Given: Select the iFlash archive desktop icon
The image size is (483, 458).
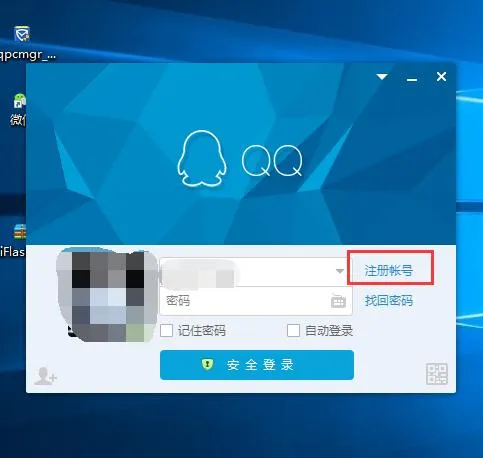Looking at the screenshot, I should tap(20, 232).
